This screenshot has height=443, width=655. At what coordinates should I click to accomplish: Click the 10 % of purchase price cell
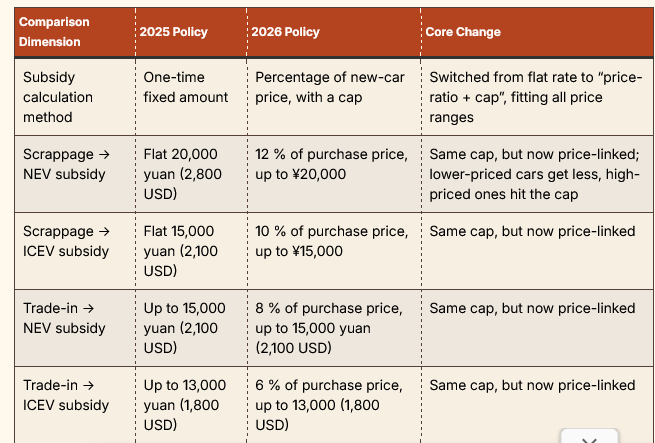tap(331, 241)
